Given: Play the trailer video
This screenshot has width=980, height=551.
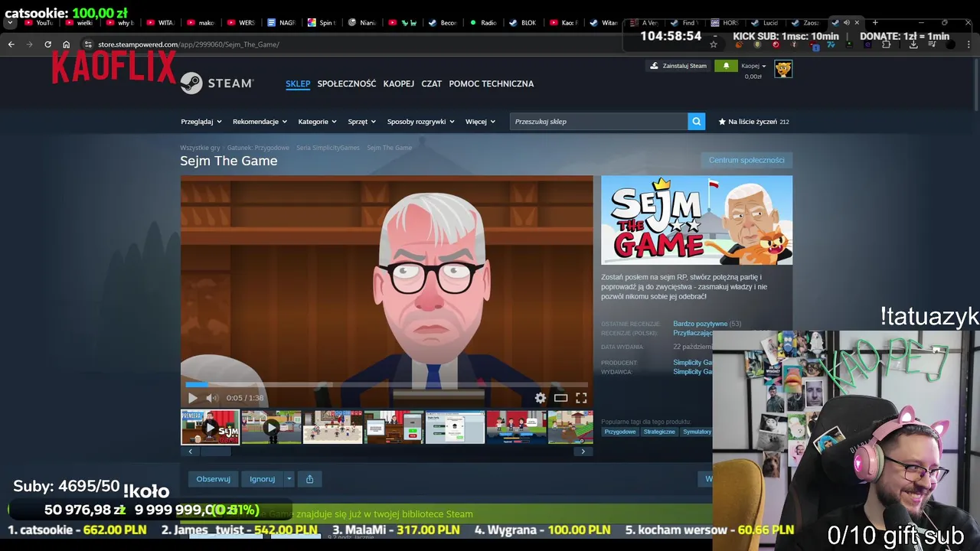Looking at the screenshot, I should [192, 398].
